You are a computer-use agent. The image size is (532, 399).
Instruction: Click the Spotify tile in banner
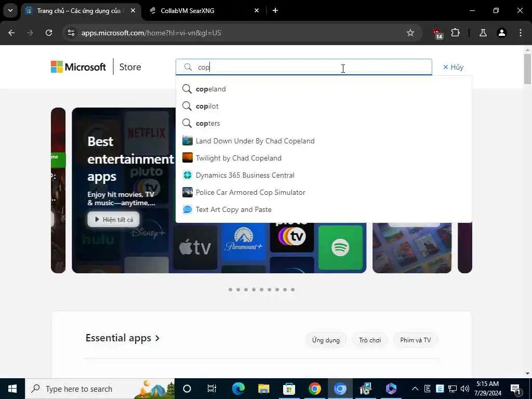click(x=340, y=247)
